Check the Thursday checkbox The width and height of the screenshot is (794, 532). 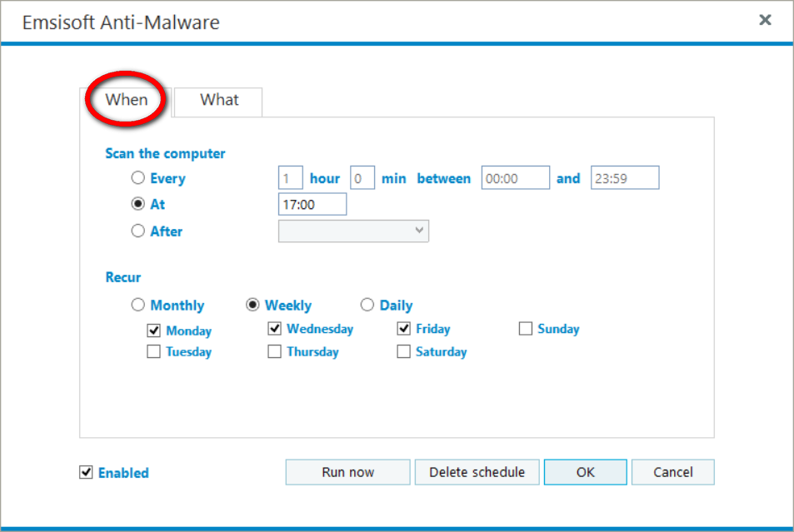(x=274, y=351)
